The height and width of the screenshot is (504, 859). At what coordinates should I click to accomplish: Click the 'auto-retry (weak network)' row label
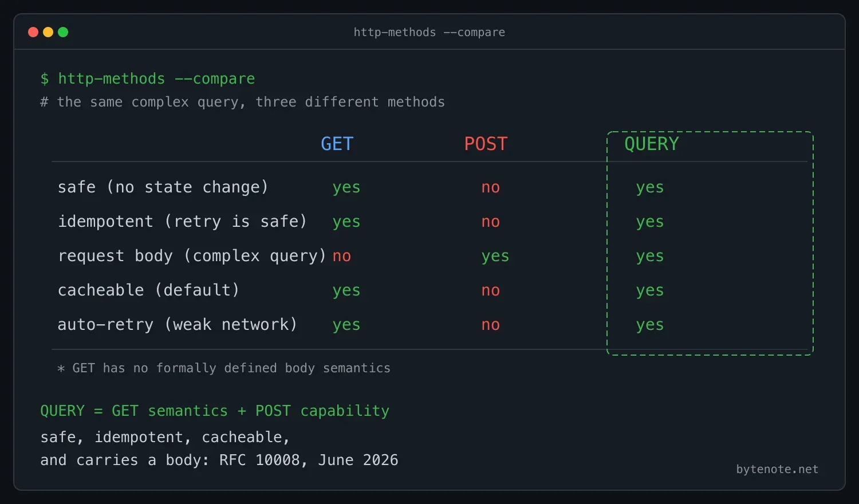click(178, 325)
